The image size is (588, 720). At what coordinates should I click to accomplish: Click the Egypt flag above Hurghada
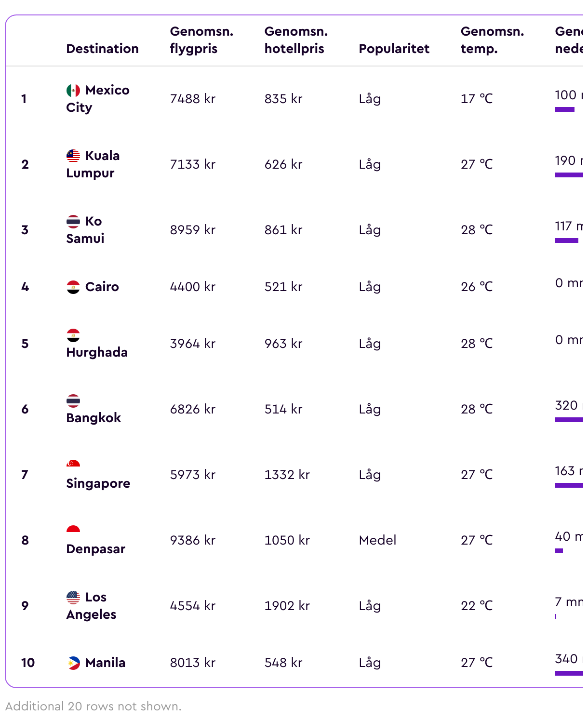click(x=73, y=335)
